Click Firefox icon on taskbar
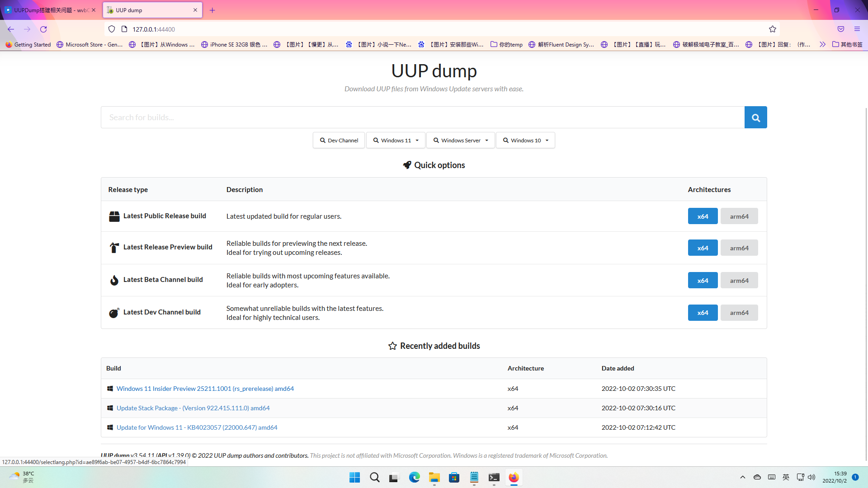 coord(514,478)
